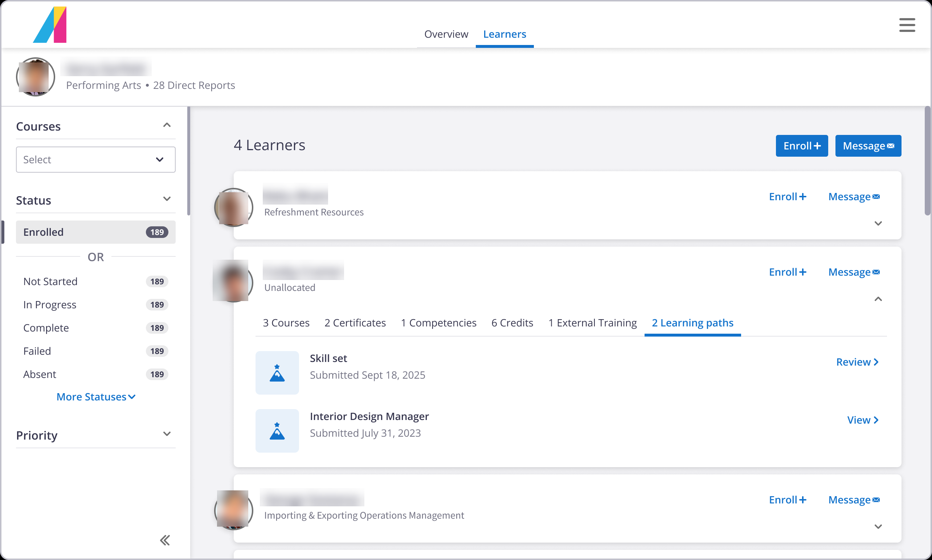Collapse the sidebar with double-chevron icon

click(x=165, y=540)
